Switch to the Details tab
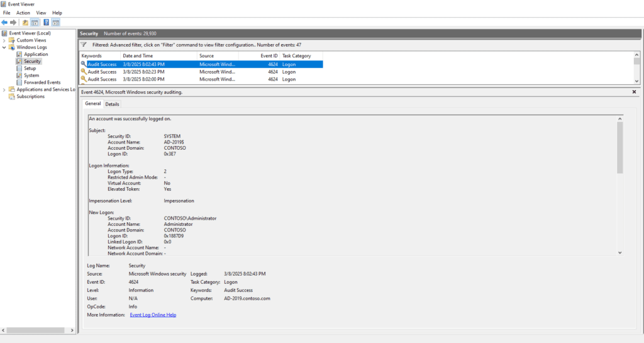The height and width of the screenshot is (343, 644). (112, 104)
